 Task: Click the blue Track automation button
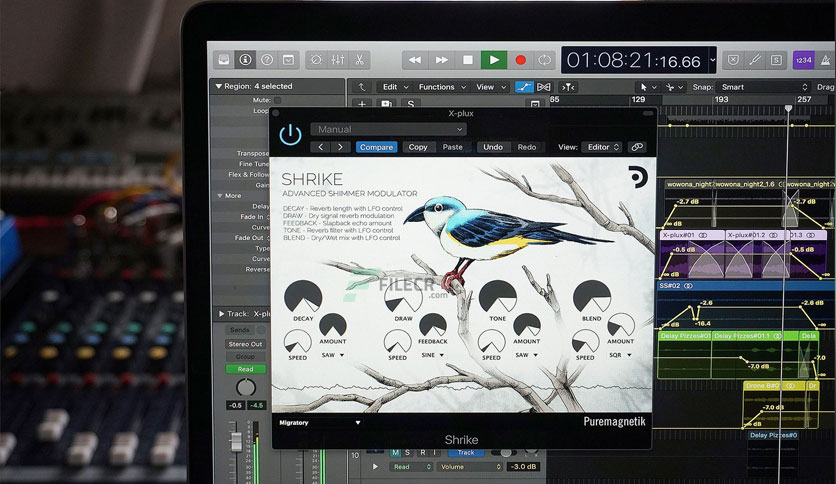click(465, 453)
